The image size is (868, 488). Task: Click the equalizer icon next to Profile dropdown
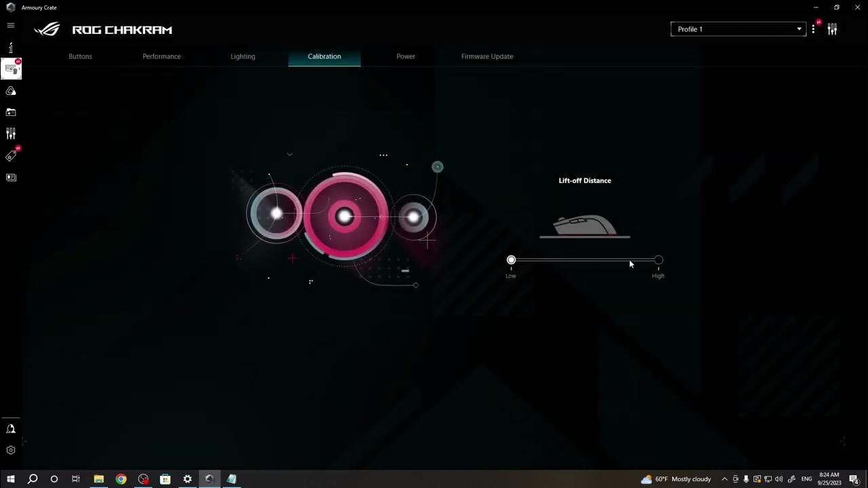tap(832, 28)
